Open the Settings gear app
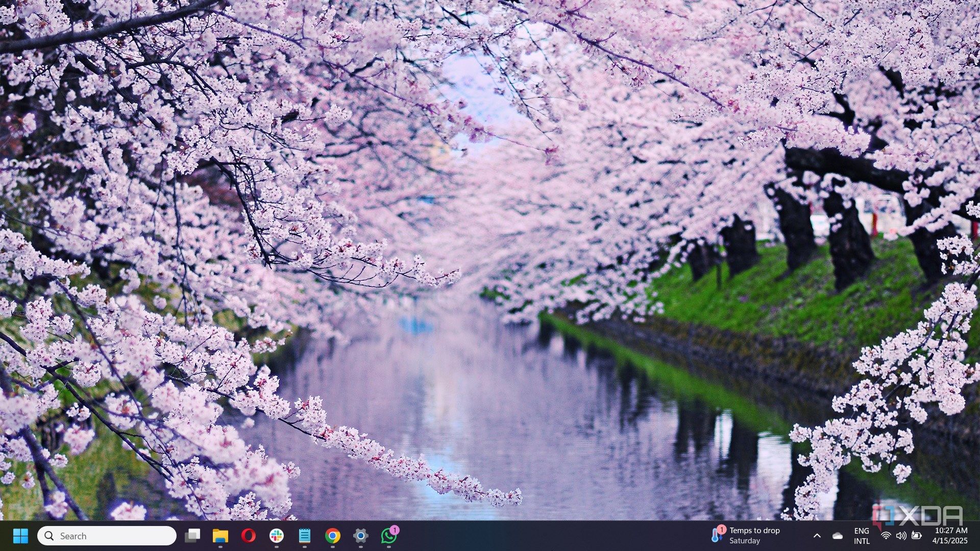Screen dimensions: 980x551 click(x=361, y=536)
